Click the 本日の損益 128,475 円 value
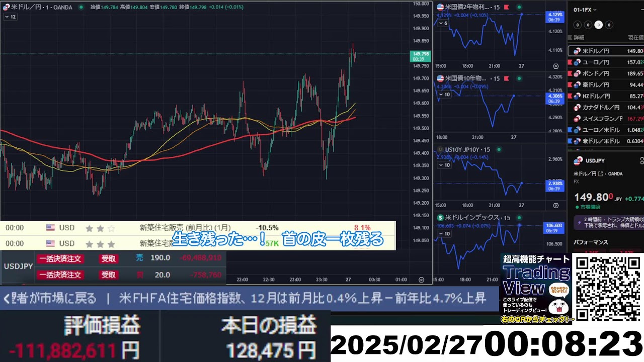Image resolution: width=644 pixels, height=362 pixels. coord(271,351)
